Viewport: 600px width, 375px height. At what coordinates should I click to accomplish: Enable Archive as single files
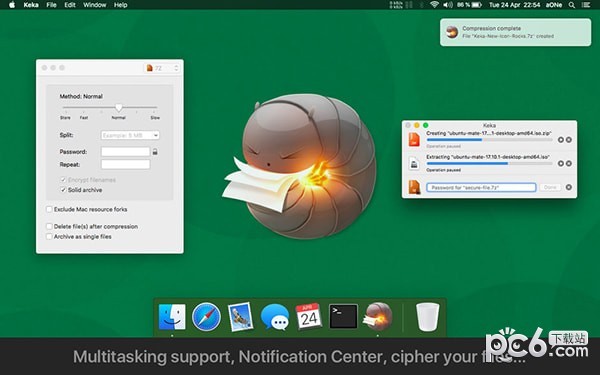49,236
